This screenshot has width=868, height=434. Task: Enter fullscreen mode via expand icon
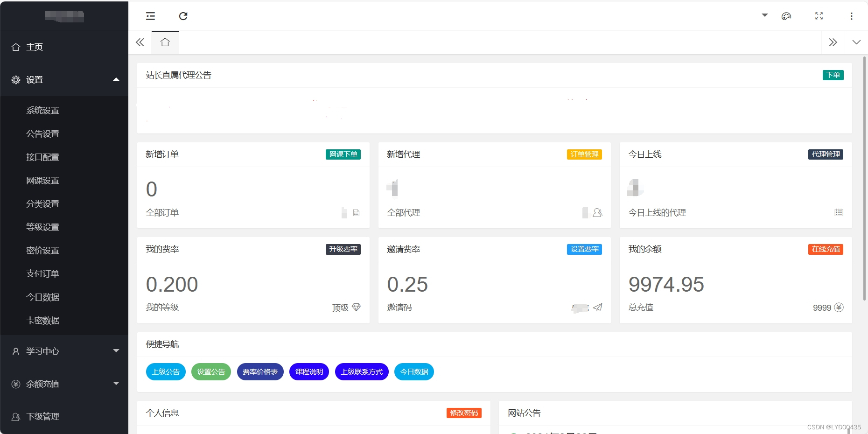819,16
